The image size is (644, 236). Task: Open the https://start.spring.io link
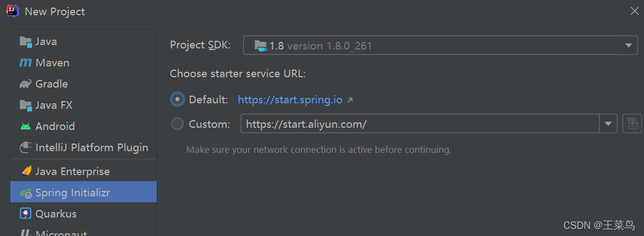[x=290, y=100]
